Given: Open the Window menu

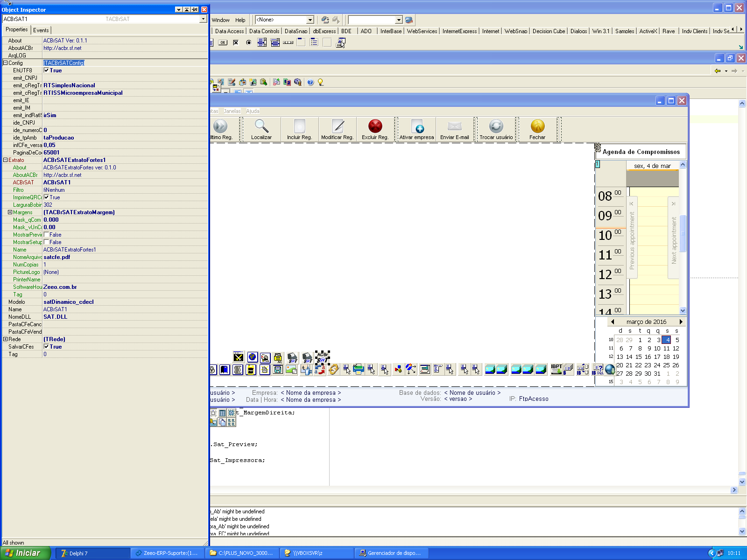Looking at the screenshot, I should tap(220, 20).
